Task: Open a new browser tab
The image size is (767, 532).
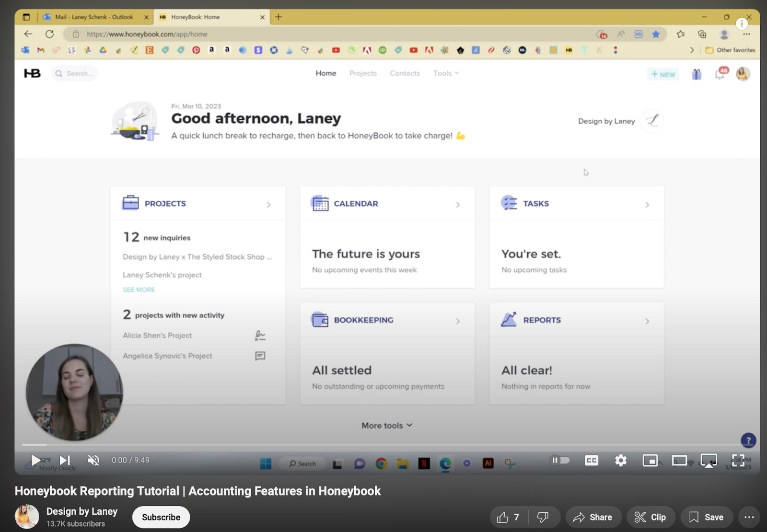Action: tap(278, 17)
